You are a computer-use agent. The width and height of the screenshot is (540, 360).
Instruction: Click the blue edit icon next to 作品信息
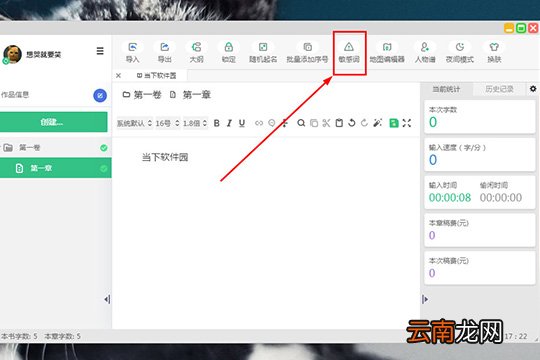coord(100,95)
